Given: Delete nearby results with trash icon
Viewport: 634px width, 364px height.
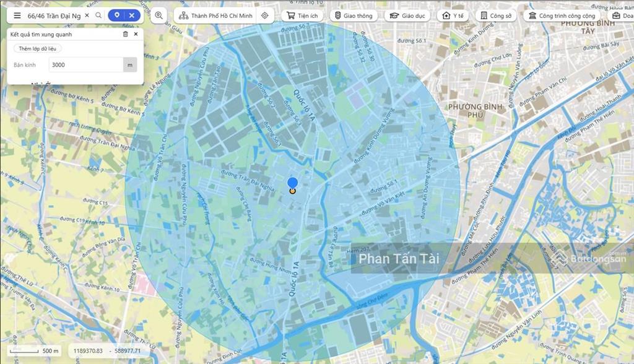Looking at the screenshot, I should (125, 35).
